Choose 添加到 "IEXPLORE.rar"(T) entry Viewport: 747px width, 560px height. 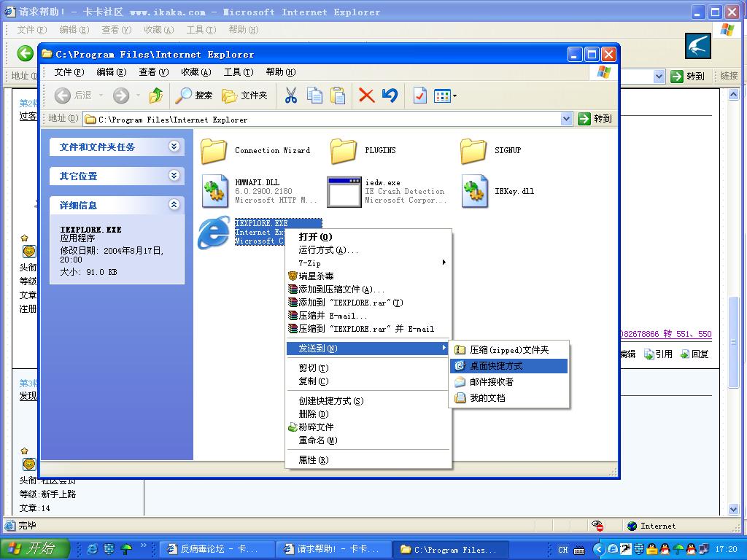pyautogui.click(x=368, y=303)
